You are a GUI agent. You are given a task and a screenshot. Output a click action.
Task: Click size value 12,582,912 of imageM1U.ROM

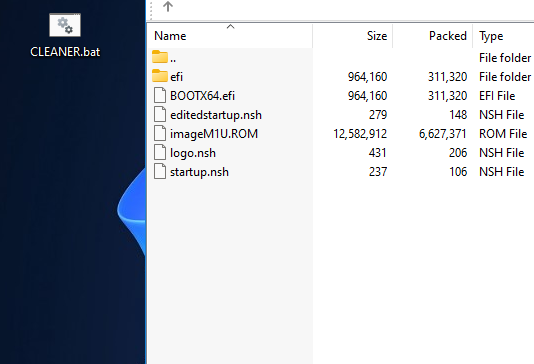coord(360,134)
